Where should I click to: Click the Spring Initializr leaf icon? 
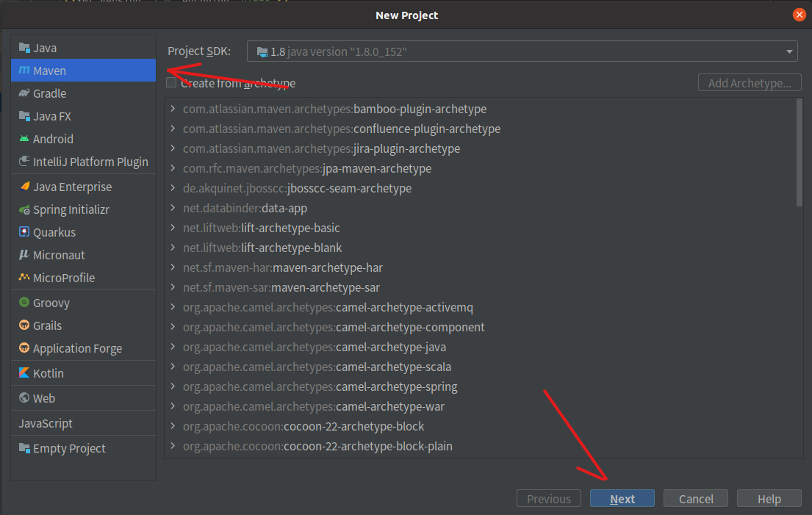tap(24, 209)
